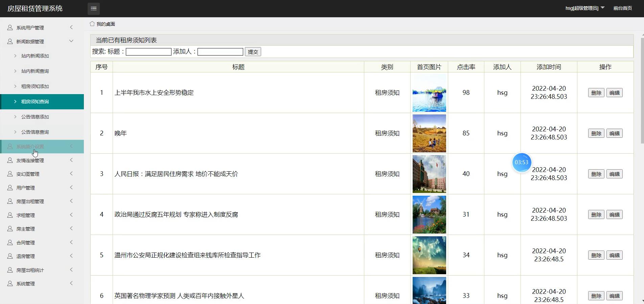The image size is (644, 304).
Task: Select 租房须知查询 submenu item
Action: [x=42, y=102]
